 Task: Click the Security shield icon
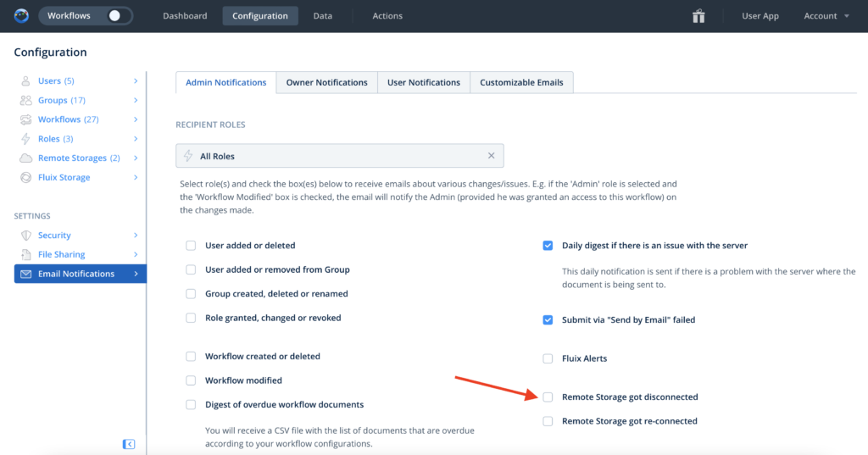click(25, 236)
